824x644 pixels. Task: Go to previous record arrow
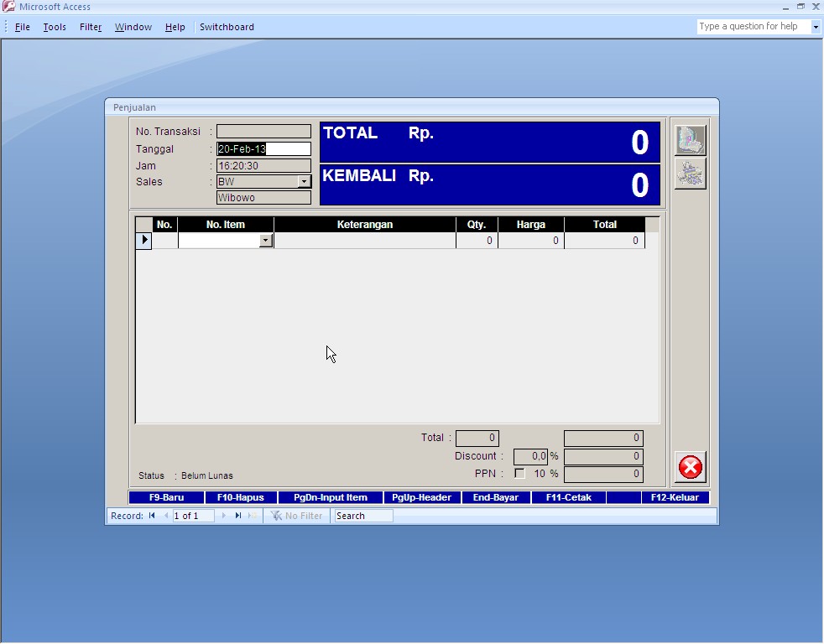coord(166,516)
